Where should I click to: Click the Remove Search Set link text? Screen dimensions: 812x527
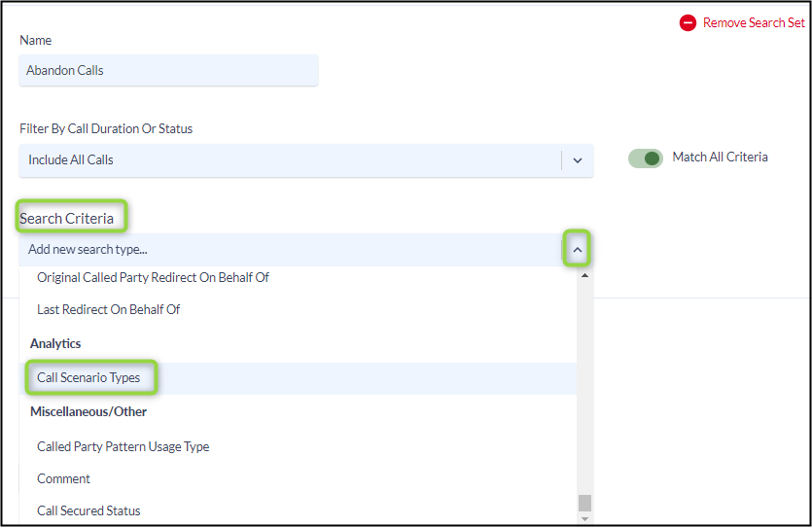(x=754, y=22)
